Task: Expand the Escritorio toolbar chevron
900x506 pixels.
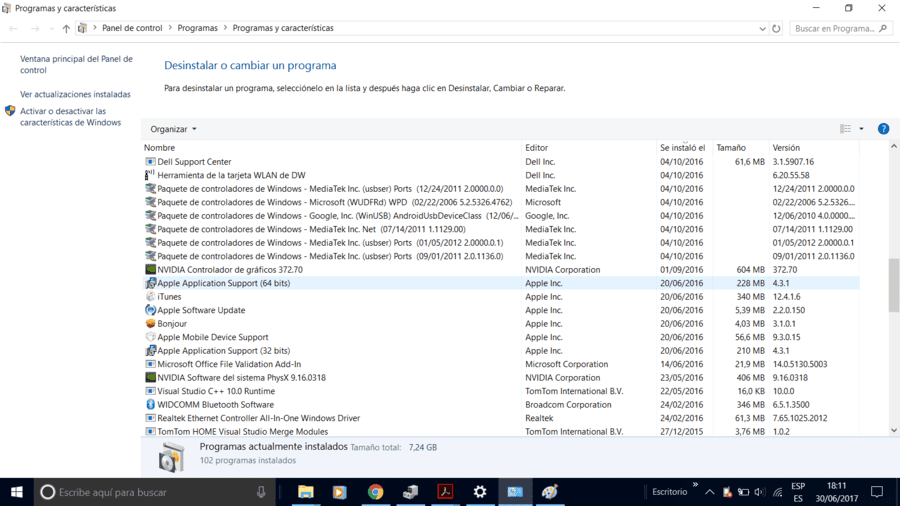Action: [x=695, y=485]
